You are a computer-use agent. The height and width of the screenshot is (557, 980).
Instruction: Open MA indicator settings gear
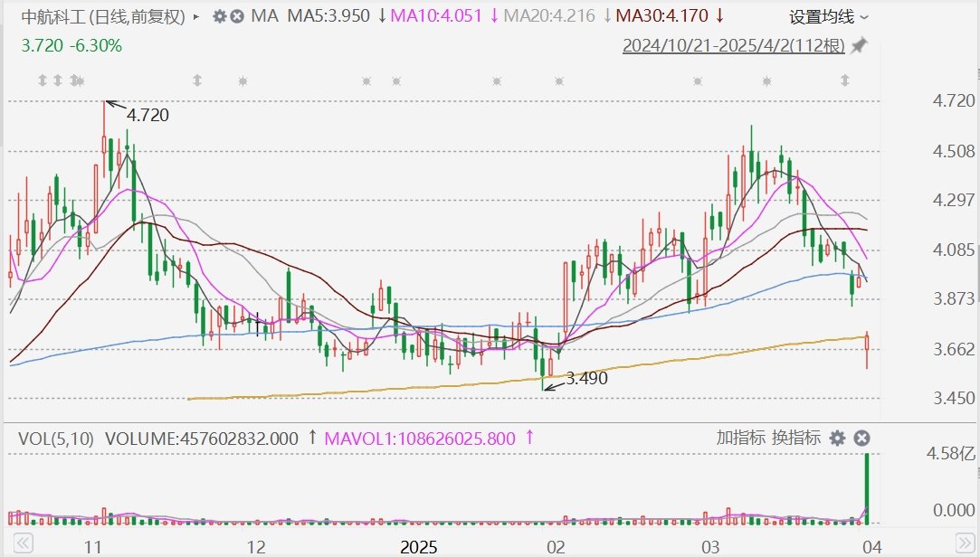pos(219,16)
